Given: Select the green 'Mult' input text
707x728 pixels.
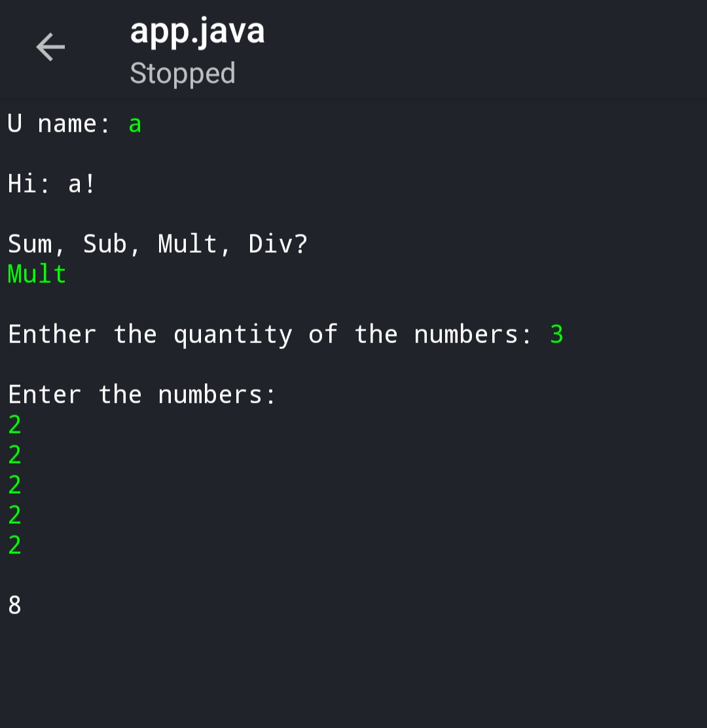Looking at the screenshot, I should (x=37, y=274).
